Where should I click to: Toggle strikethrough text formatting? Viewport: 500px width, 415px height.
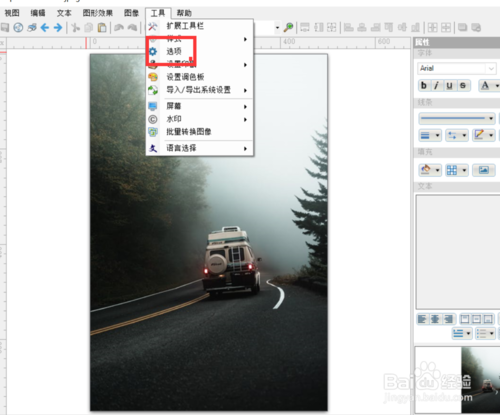[463, 85]
